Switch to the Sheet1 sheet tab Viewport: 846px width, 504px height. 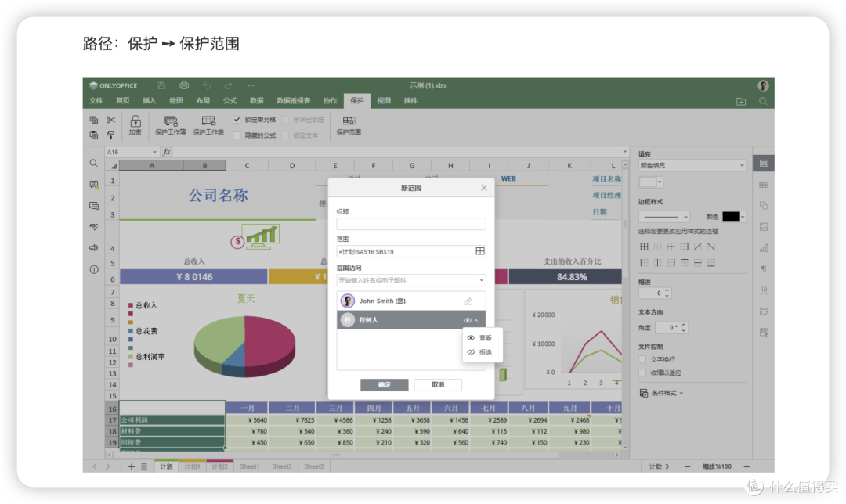coord(249,466)
